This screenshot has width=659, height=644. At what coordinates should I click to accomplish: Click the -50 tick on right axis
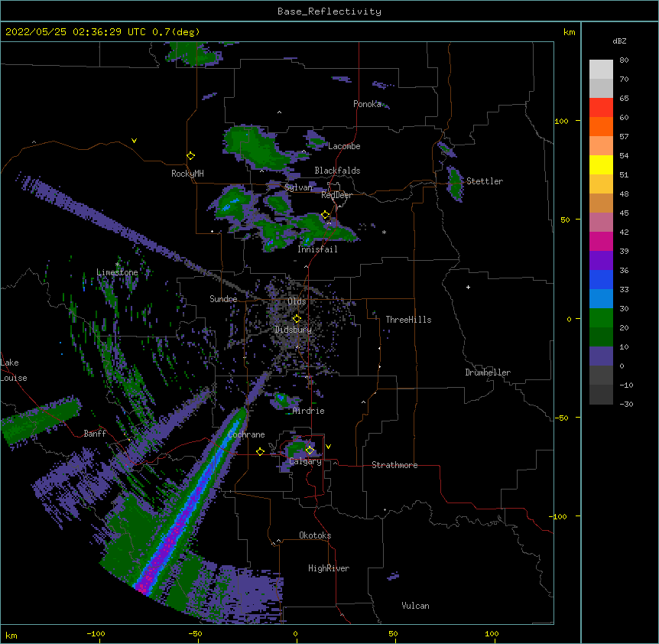click(x=561, y=418)
